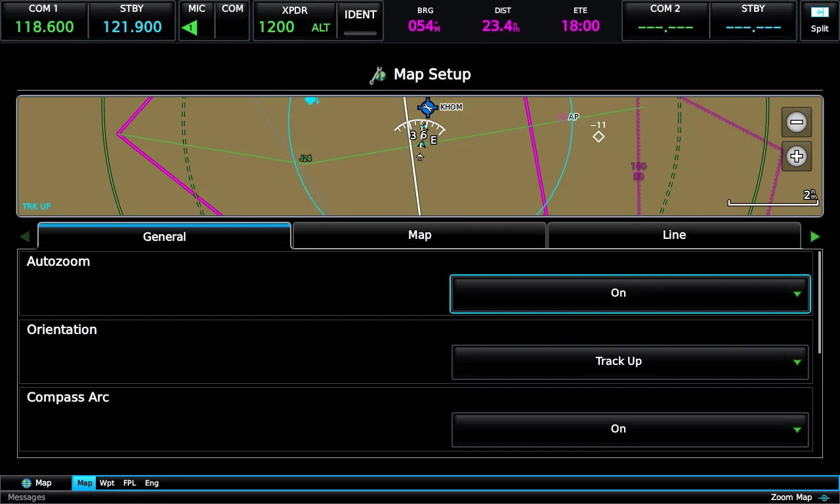Toggle the MIC selector button
This screenshot has width=840, height=504.
[197, 21]
